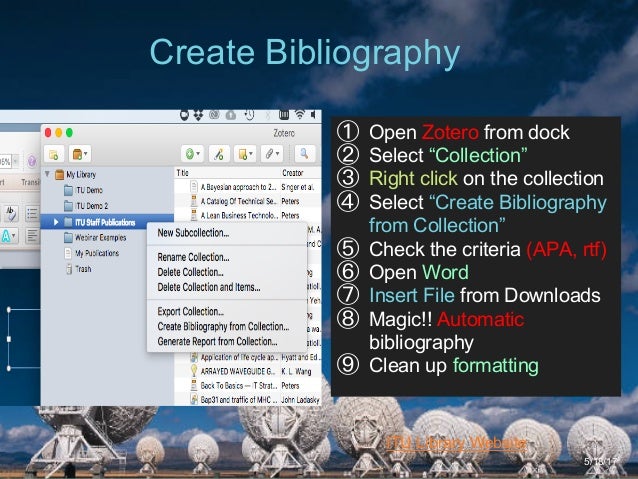
Task: Select item 'A Lean Business Technolo...'
Action: coord(238,215)
